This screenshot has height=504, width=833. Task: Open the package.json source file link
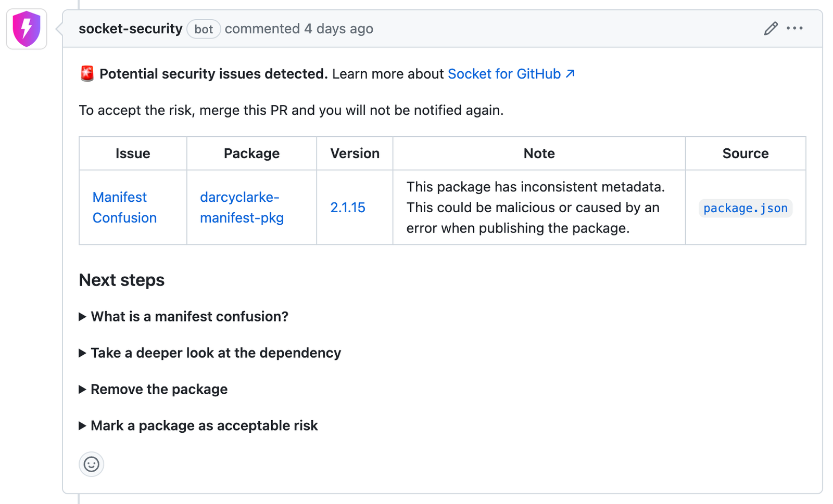[x=745, y=208]
